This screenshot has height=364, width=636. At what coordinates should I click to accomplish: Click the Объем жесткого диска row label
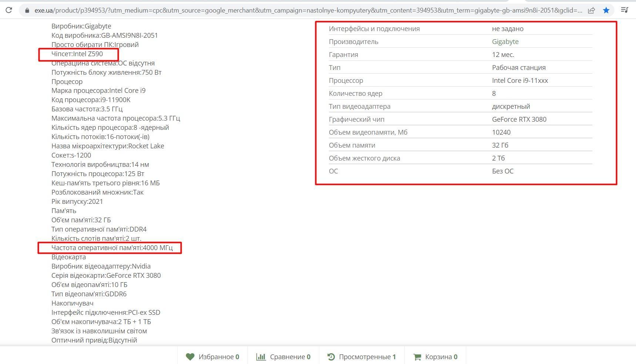(x=364, y=158)
